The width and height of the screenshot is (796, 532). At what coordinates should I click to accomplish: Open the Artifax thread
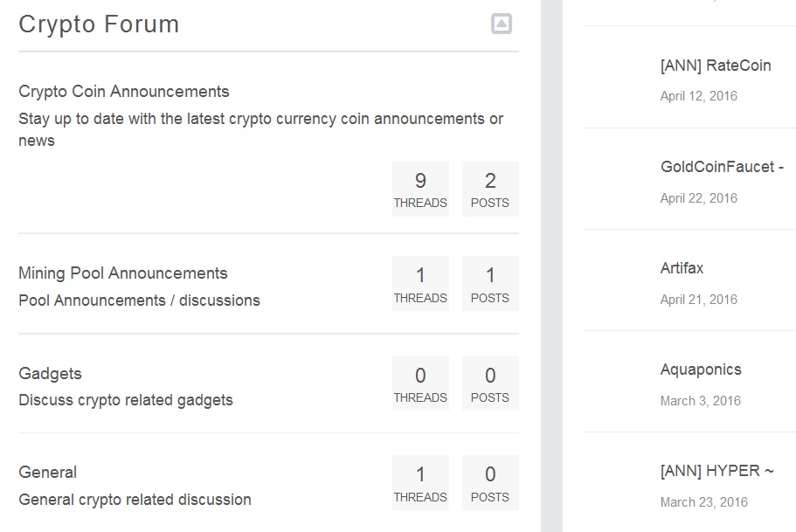pos(682,268)
